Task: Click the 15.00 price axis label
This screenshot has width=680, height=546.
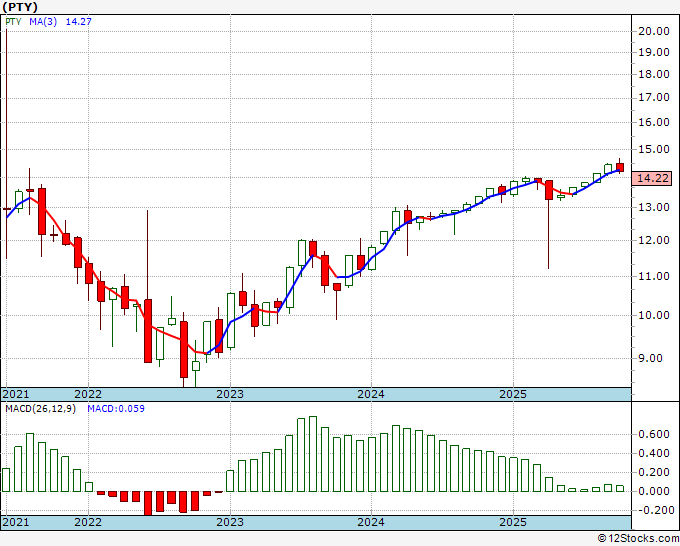Action: click(654, 149)
